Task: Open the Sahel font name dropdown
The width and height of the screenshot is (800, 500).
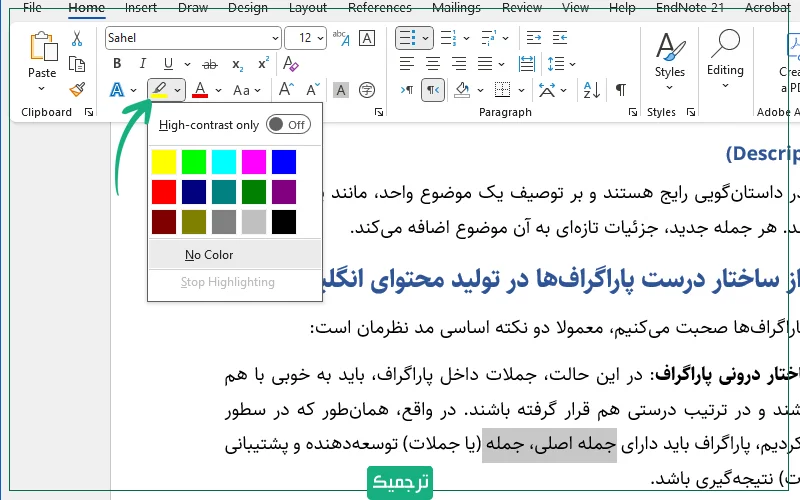Action: [x=275, y=39]
